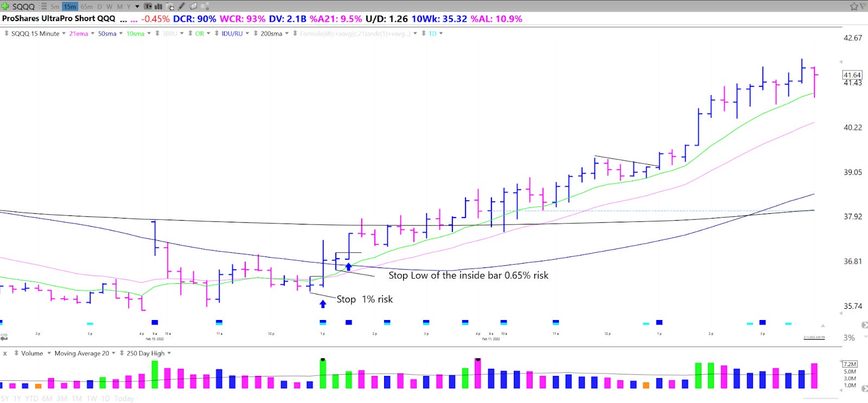Switch to the Weekly W timeframe

pyautogui.click(x=110, y=7)
